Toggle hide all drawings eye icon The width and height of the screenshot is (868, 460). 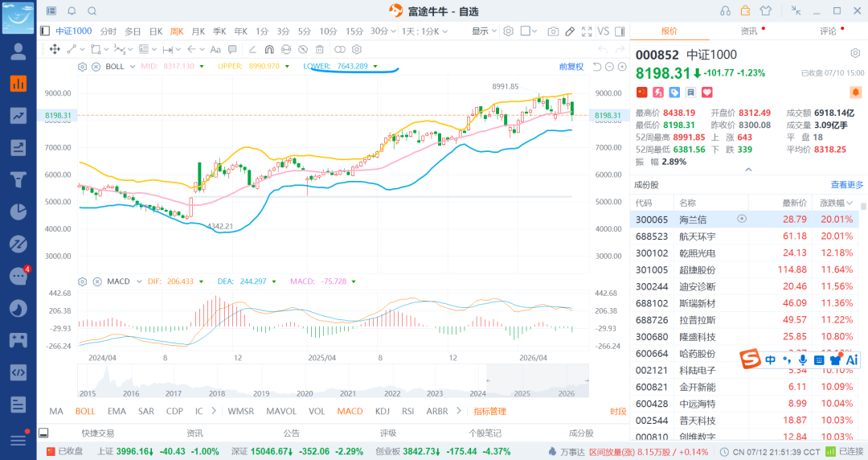tap(303, 49)
